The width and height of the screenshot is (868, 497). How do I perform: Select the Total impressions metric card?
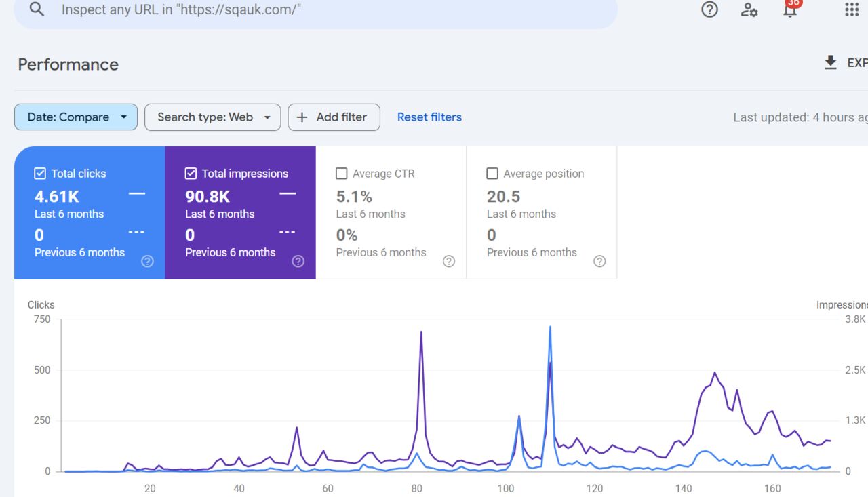click(x=240, y=213)
